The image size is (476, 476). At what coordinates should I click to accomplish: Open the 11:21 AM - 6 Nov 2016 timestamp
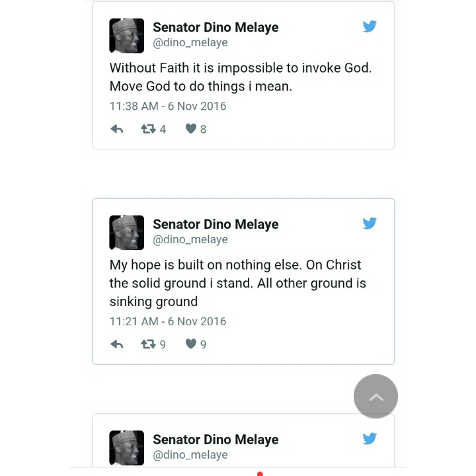coord(168,321)
